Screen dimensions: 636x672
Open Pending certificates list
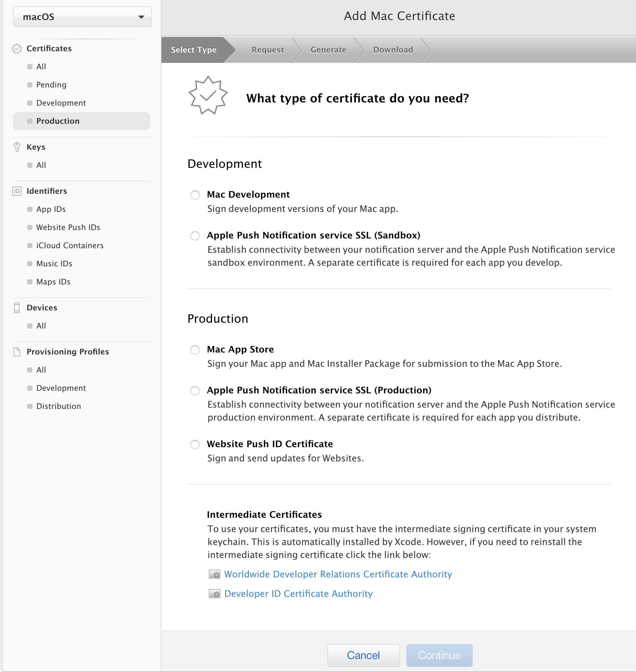coord(51,85)
